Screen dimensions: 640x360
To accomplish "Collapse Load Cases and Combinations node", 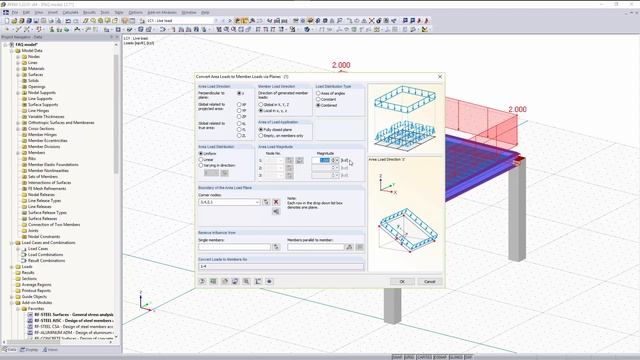I will click(11, 242).
